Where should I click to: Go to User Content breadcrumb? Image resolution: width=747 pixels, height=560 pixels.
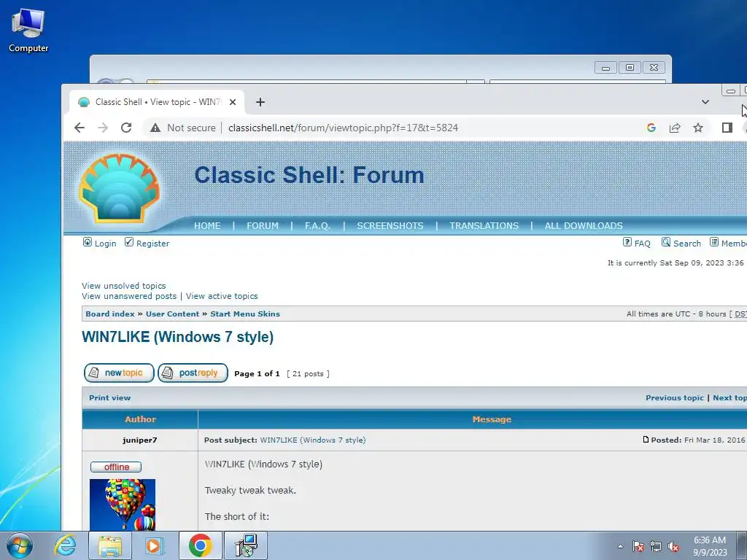pyautogui.click(x=172, y=314)
